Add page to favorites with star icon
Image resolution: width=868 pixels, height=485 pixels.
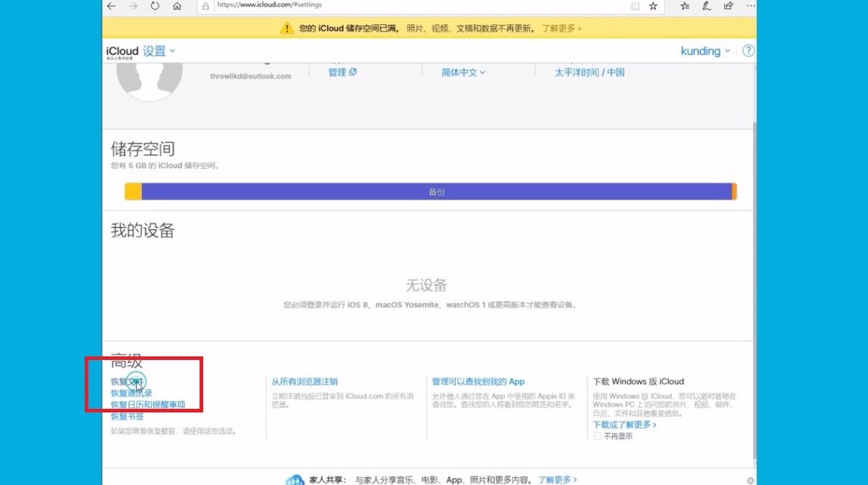pyautogui.click(x=653, y=6)
